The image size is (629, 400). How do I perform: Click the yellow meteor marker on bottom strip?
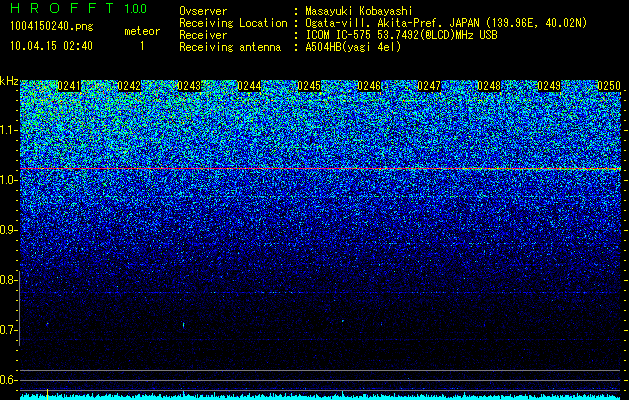pos(47,394)
